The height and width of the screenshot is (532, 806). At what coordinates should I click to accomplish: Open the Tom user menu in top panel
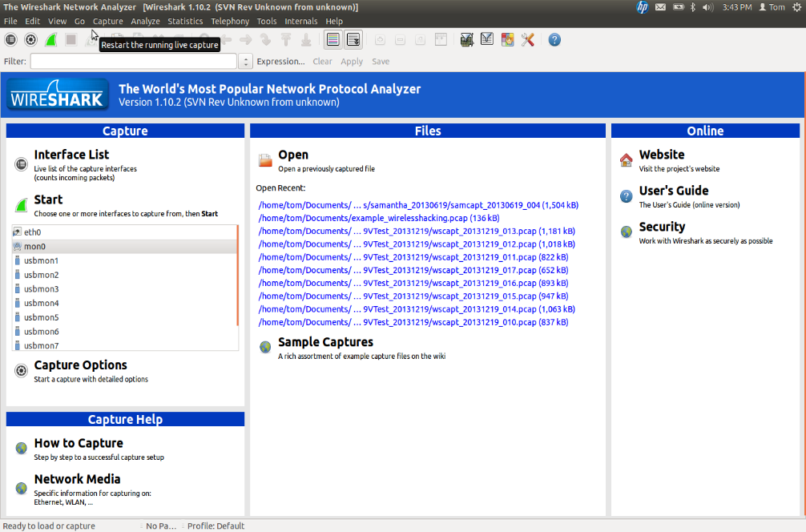[772, 7]
